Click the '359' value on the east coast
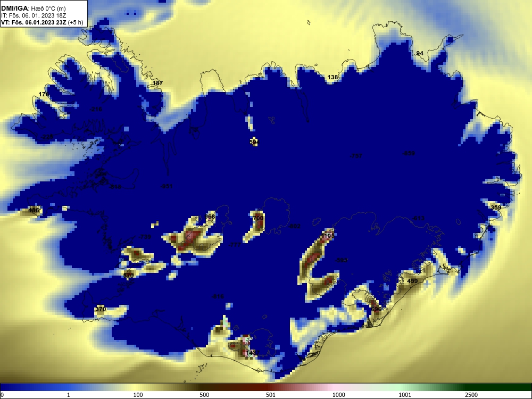The width and height of the screenshot is (532, 399). point(496,207)
